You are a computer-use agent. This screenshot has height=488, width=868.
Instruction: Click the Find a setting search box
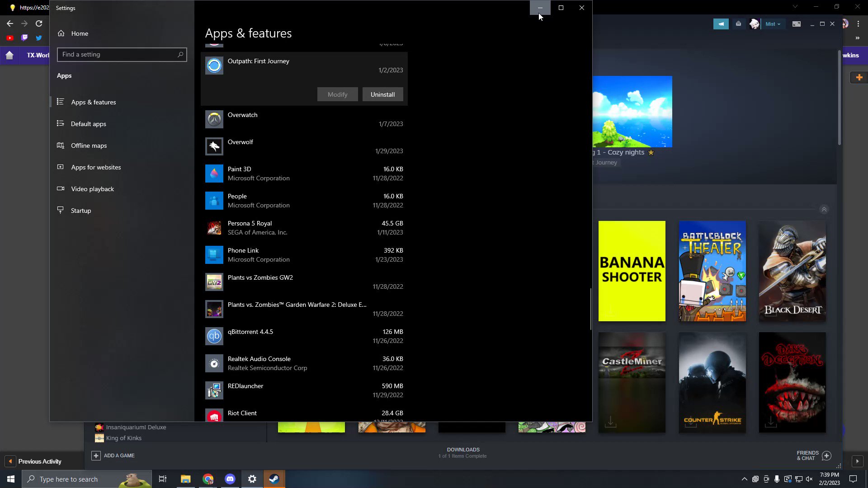(122, 55)
